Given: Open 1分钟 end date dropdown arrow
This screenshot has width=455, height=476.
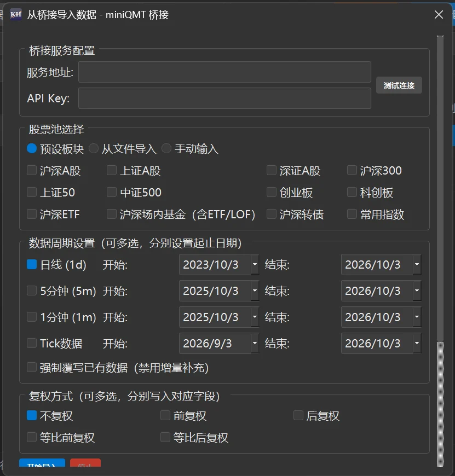Looking at the screenshot, I should tap(417, 317).
